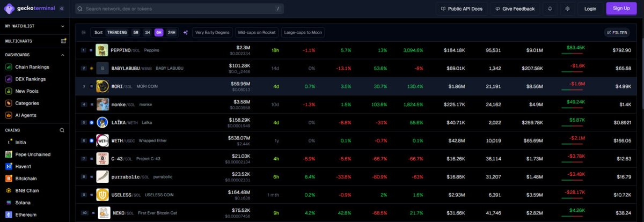Open the purrabolic token avatar
The height and width of the screenshot is (222, 644).
click(103, 176)
